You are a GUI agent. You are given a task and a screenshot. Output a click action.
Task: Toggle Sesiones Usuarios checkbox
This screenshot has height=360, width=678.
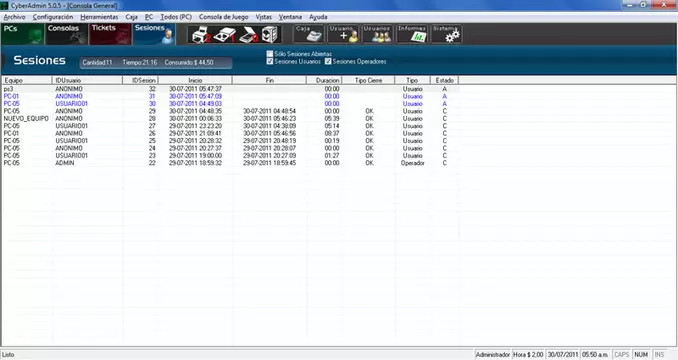tap(270, 61)
